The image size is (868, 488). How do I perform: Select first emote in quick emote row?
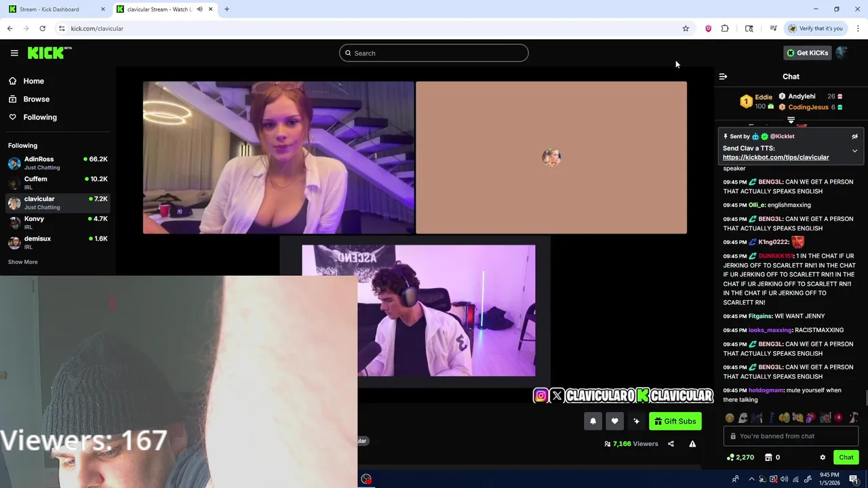click(730, 418)
